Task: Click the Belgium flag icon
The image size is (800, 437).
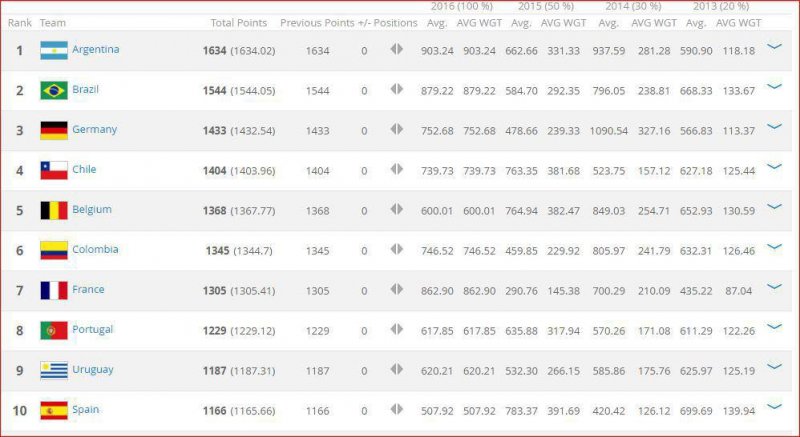Action: click(53, 210)
